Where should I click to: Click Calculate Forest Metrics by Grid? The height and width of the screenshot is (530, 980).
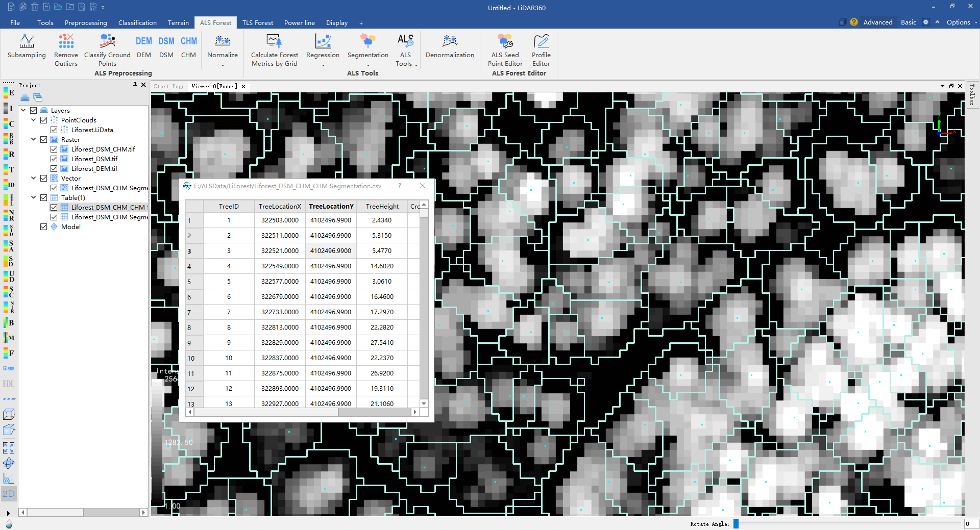275,50
